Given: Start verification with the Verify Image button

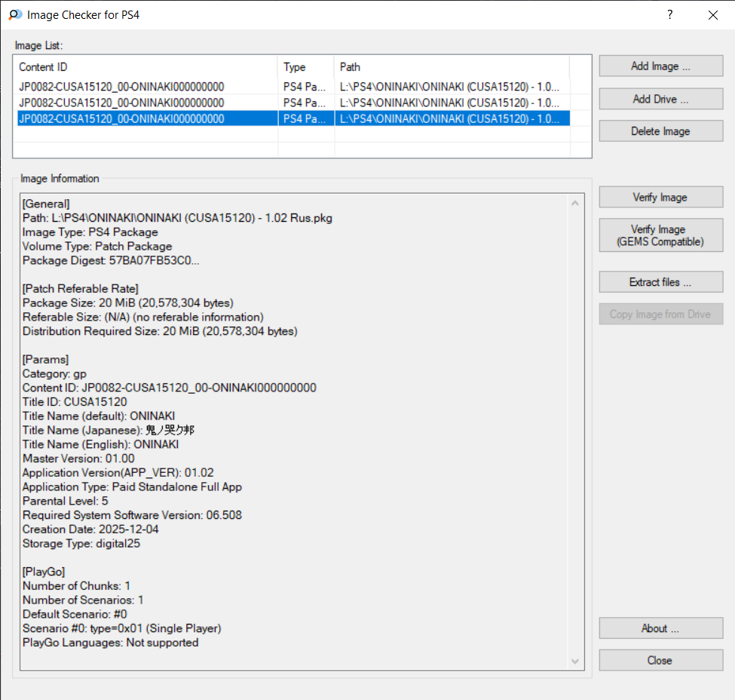Looking at the screenshot, I should click(660, 198).
